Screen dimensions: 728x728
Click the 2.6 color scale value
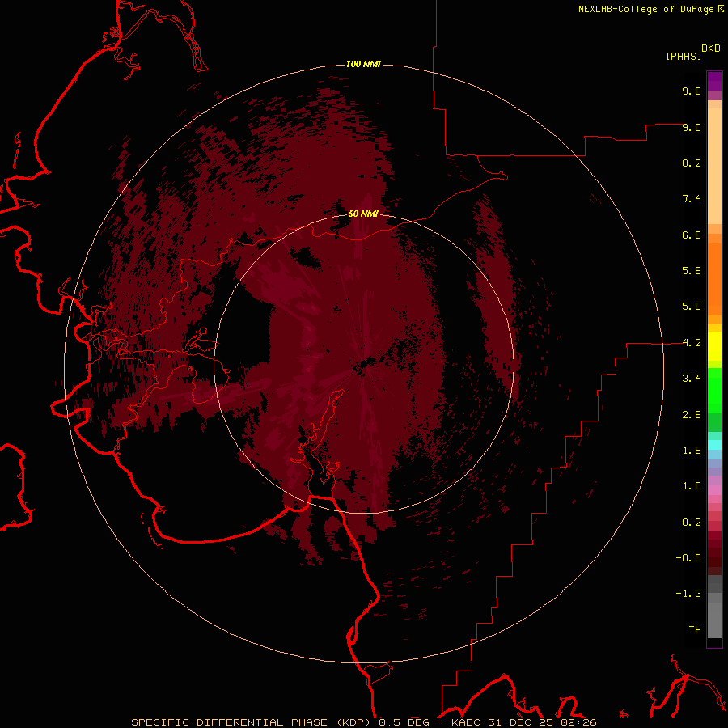click(692, 415)
